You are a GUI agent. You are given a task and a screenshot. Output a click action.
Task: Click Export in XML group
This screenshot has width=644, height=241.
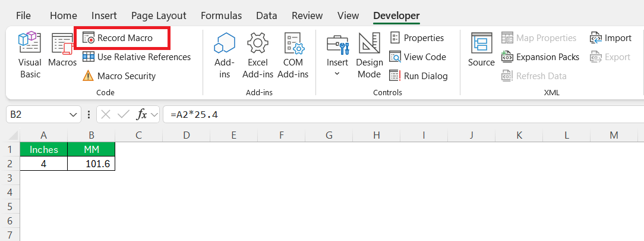610,57
